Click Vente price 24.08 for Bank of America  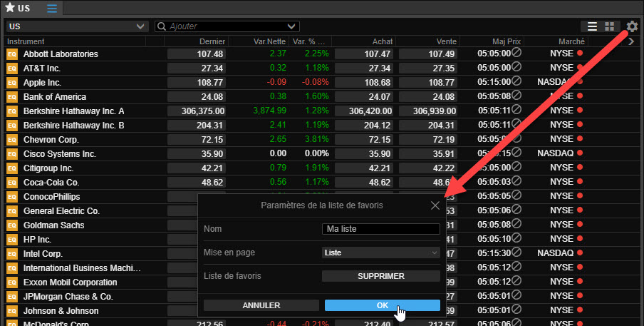(x=428, y=97)
